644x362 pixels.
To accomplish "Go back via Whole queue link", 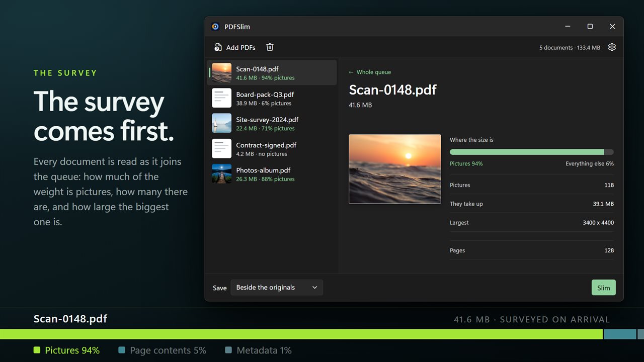I will tap(370, 72).
